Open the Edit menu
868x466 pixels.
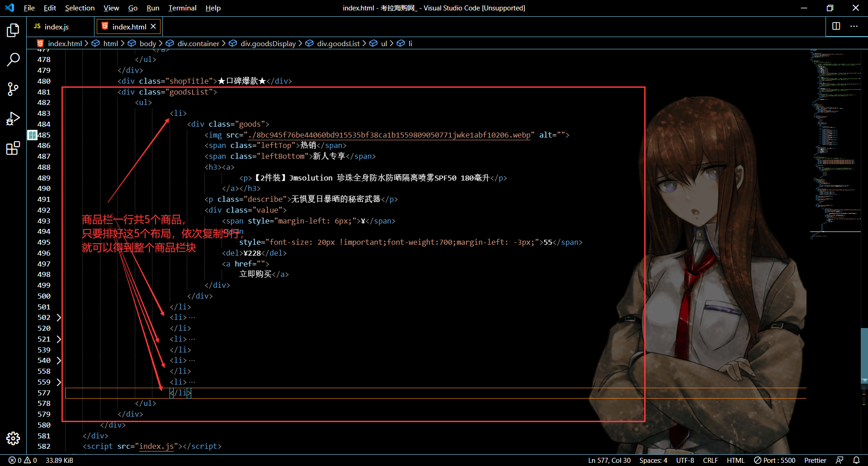tap(50, 8)
